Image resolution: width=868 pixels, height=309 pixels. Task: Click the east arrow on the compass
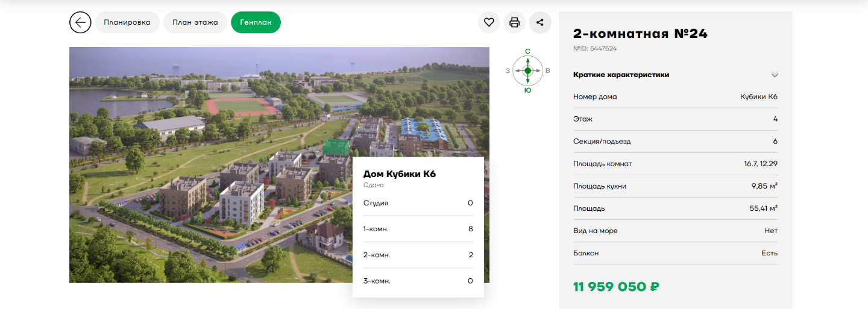(x=538, y=71)
